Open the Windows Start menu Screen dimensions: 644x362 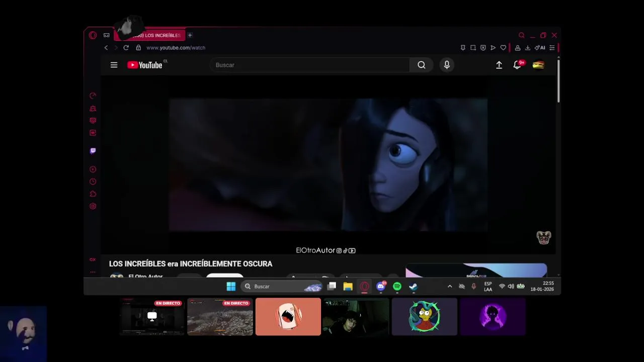[x=231, y=287]
